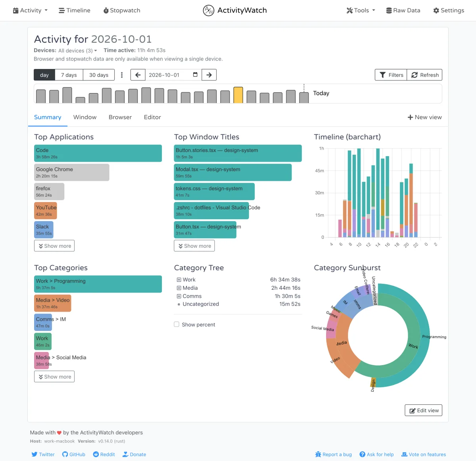Click the date input field 2026-10-01
476x461 pixels.
click(x=173, y=75)
